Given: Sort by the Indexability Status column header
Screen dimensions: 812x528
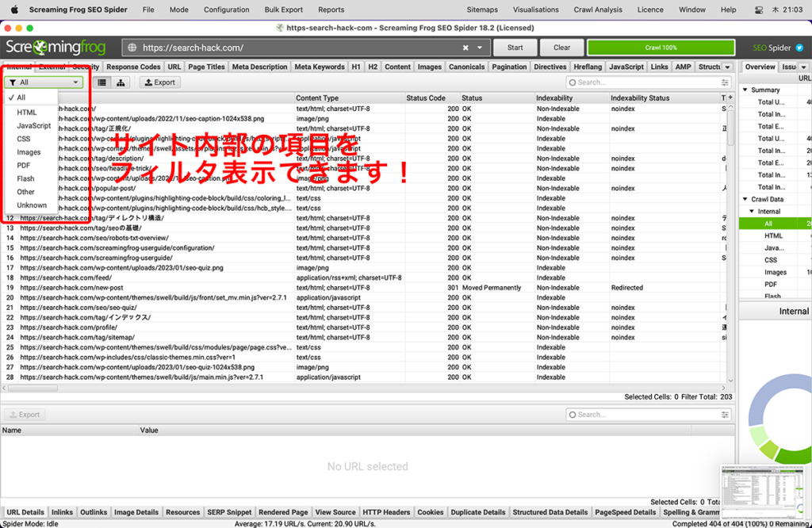Looking at the screenshot, I should [x=665, y=98].
